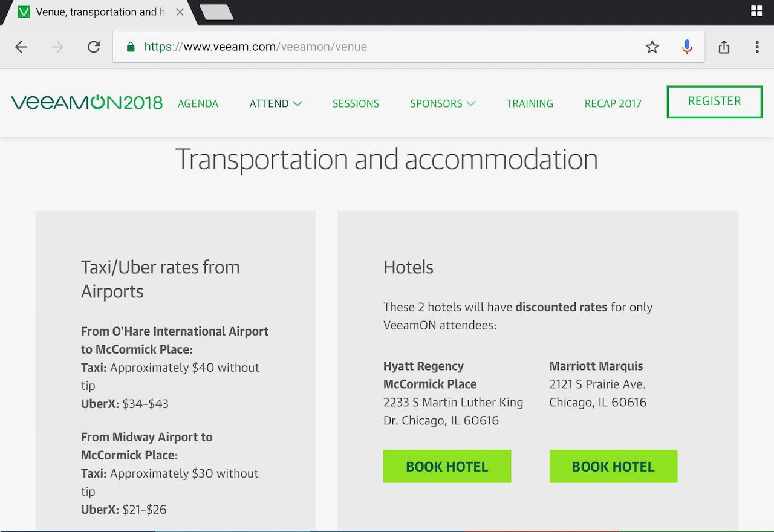The height and width of the screenshot is (532, 774).
Task: Click the green padlock security icon
Action: 131,47
